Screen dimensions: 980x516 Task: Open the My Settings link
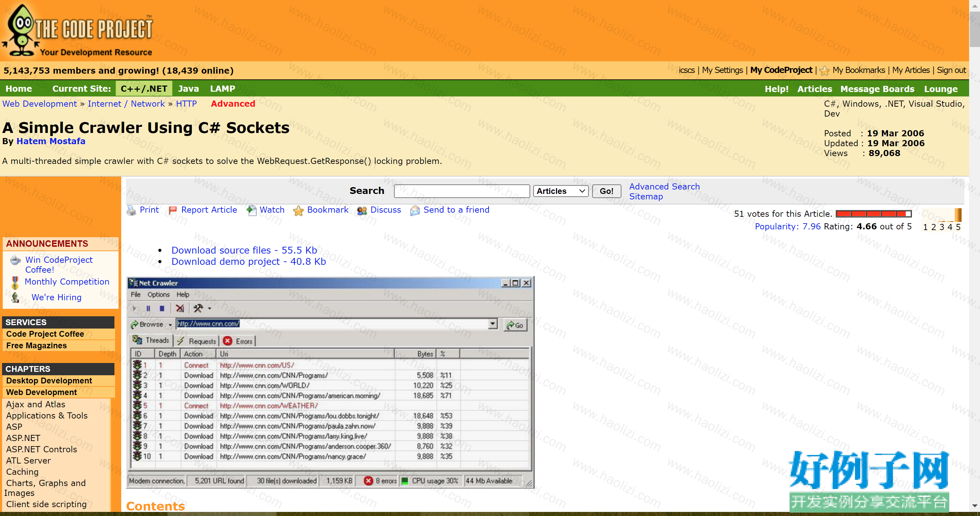[x=722, y=71]
